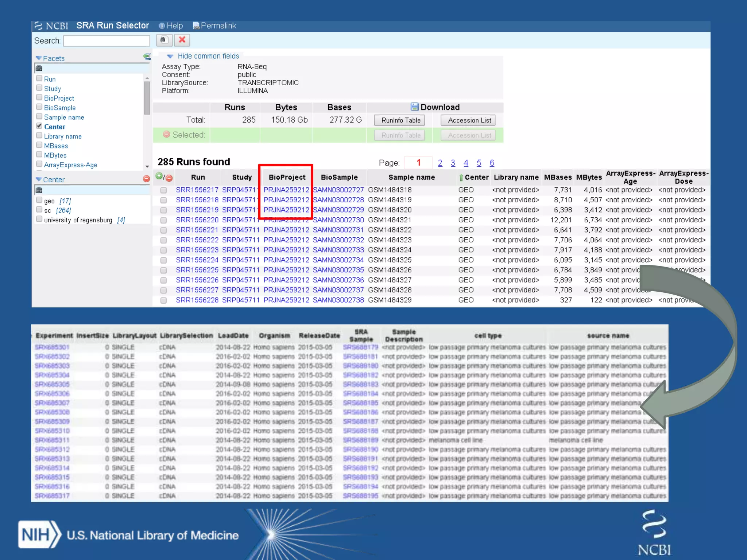Click inside the Search text field
747x560 pixels.
pyautogui.click(x=107, y=41)
